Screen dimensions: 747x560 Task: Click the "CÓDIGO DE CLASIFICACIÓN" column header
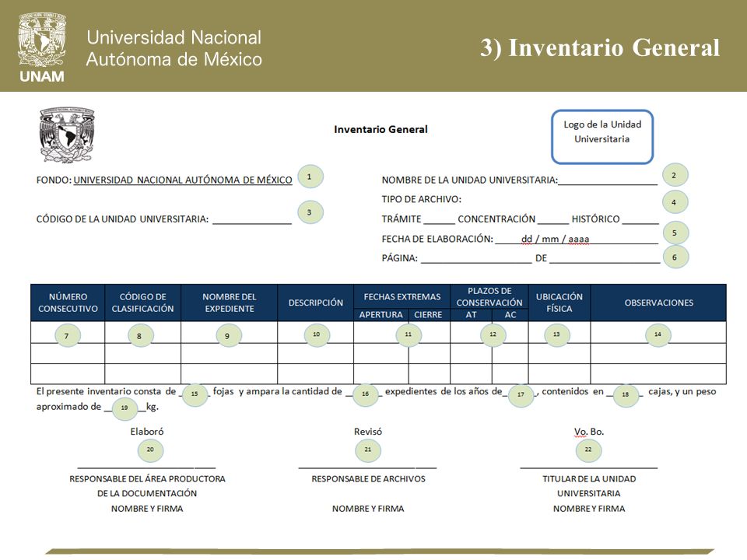[143, 303]
